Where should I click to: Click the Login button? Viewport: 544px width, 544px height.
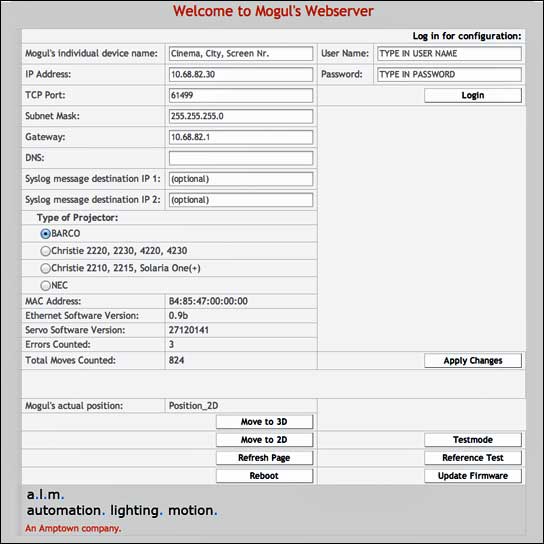(x=473, y=95)
